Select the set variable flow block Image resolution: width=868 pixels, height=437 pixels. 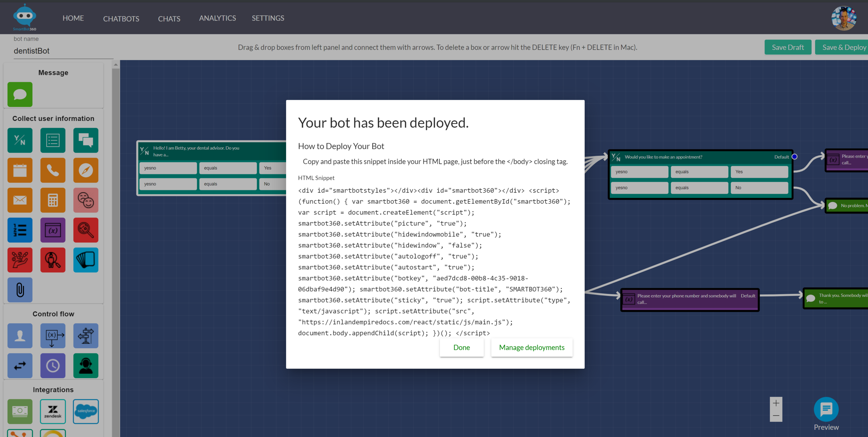point(53,336)
